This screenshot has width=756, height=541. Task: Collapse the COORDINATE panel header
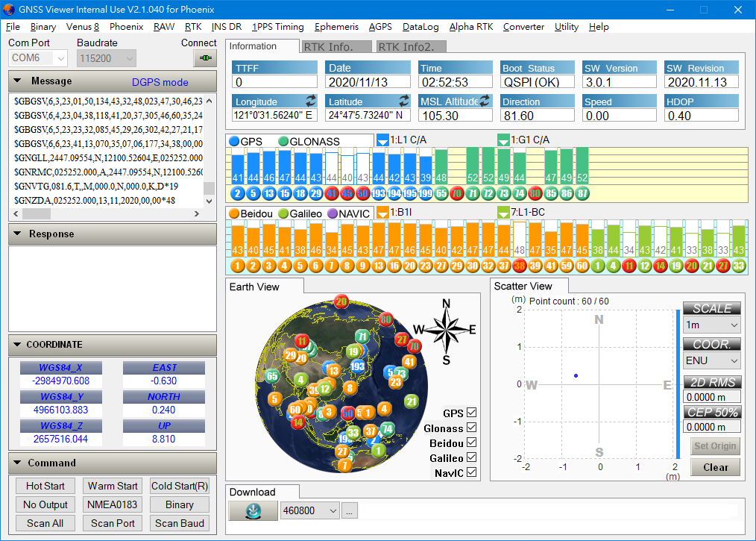(x=113, y=345)
